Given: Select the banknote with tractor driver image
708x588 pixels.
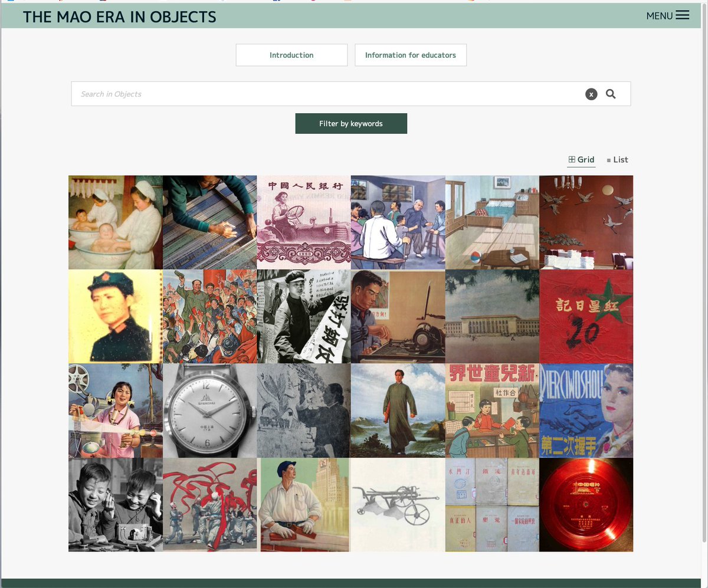Looking at the screenshot, I should tap(304, 222).
